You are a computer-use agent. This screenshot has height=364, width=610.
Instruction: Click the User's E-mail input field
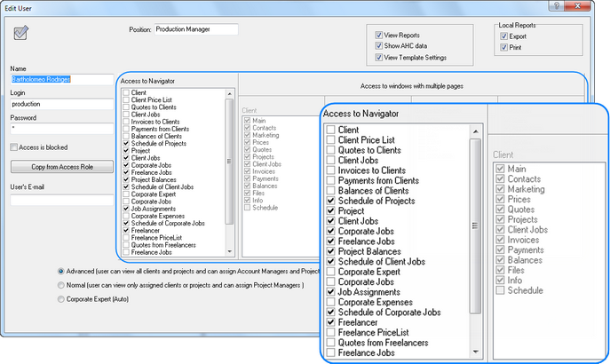coord(62,200)
